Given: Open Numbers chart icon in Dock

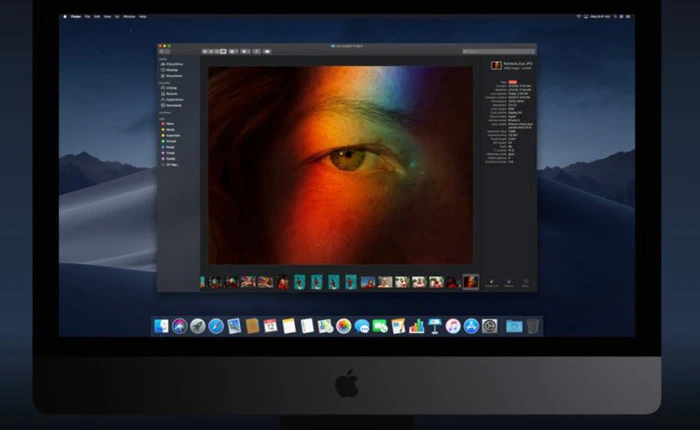Looking at the screenshot, I should (417, 326).
